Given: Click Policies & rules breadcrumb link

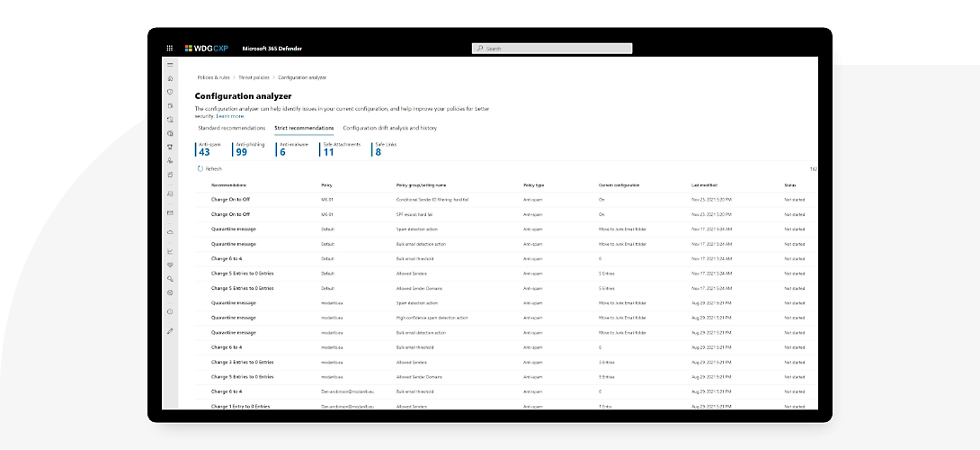Looking at the screenshot, I should click(x=215, y=77).
